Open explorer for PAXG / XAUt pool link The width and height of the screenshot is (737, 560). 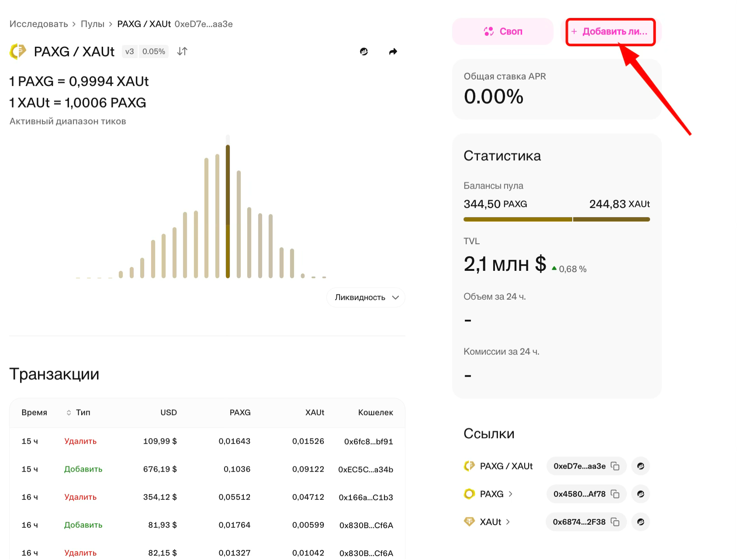(640, 466)
